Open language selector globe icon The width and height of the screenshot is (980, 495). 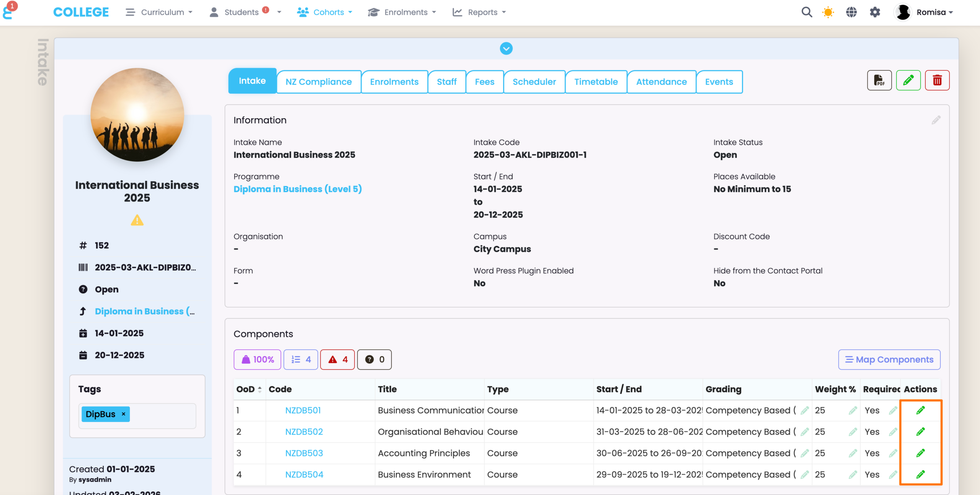pos(851,12)
